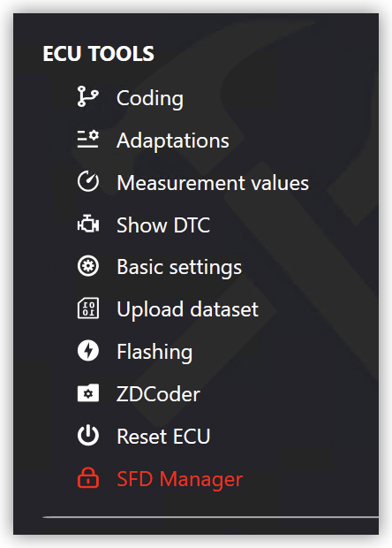Click the Coding branch icon
392x548 pixels.
pos(88,97)
